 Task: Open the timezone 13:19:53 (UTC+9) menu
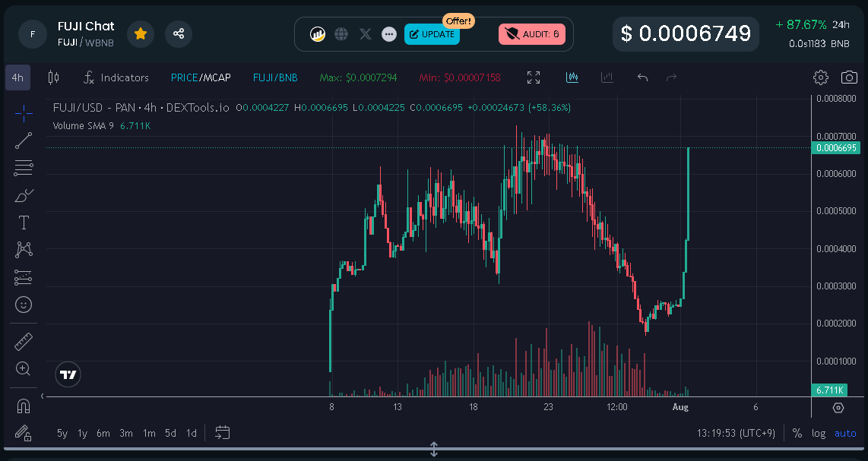coord(736,433)
